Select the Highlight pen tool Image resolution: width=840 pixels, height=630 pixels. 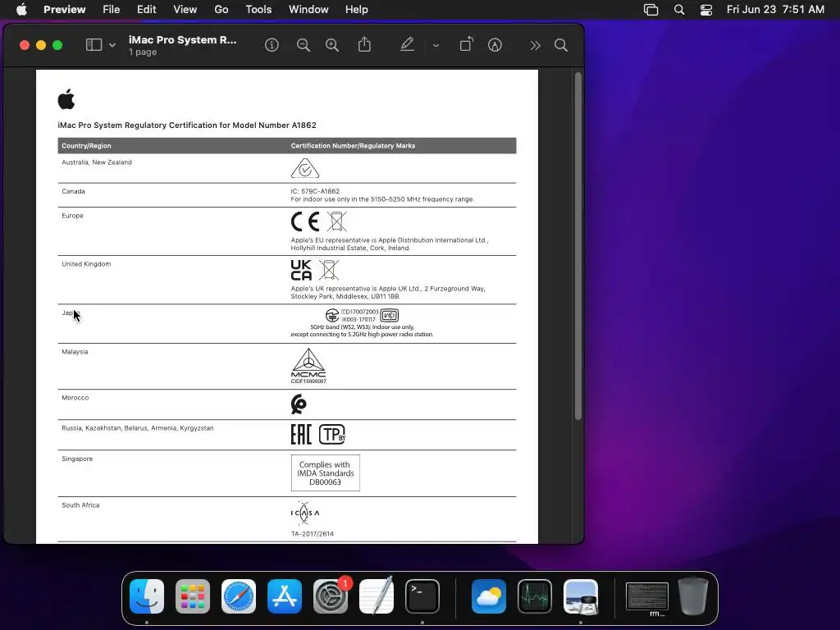pos(407,44)
